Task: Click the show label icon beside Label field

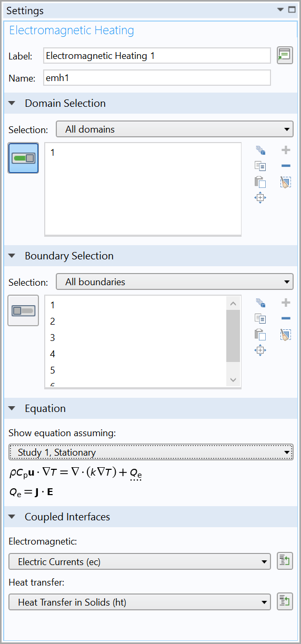Action: tap(285, 55)
